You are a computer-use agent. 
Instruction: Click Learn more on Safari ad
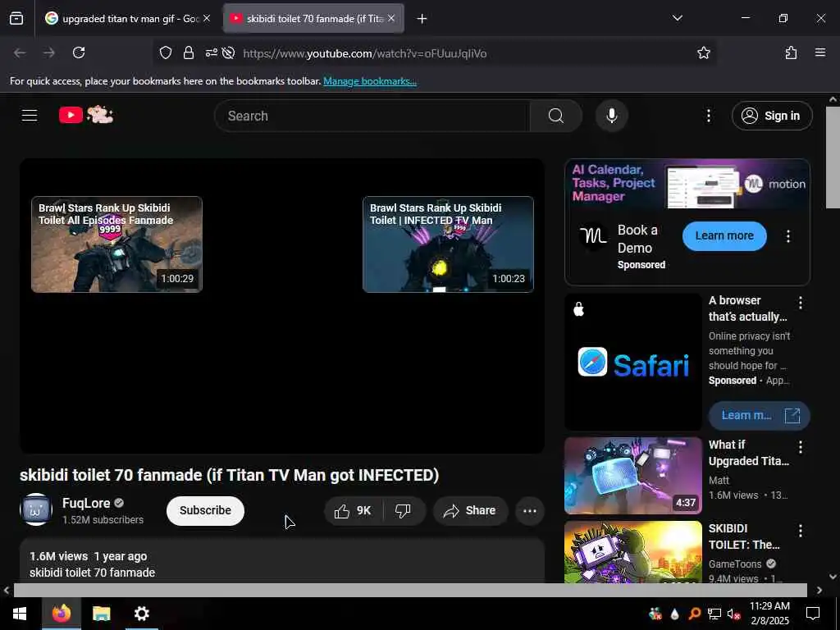click(x=759, y=416)
